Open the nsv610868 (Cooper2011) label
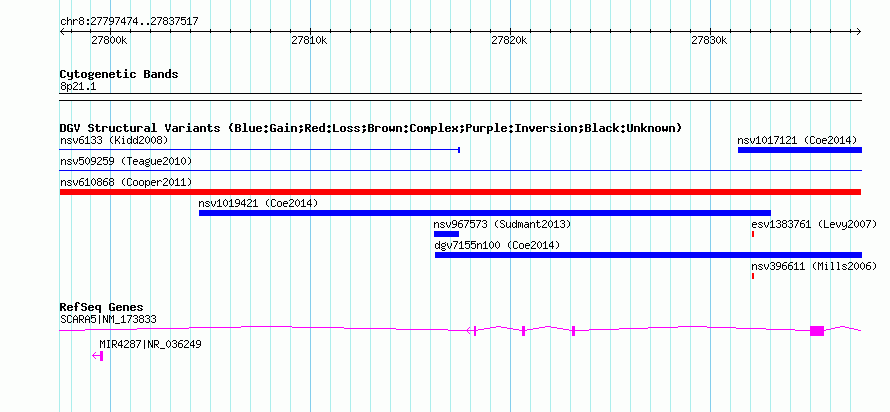This screenshot has width=890, height=412. click(126, 182)
